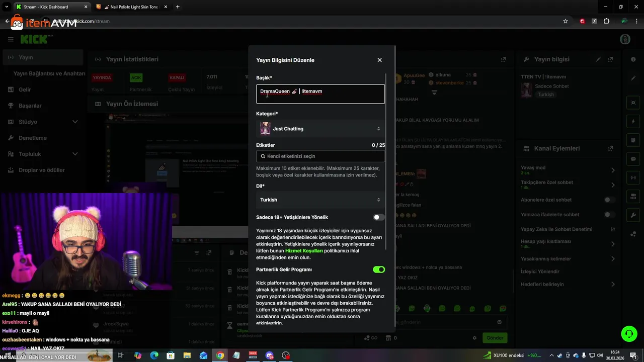Open the green support chat bubble

628,333
